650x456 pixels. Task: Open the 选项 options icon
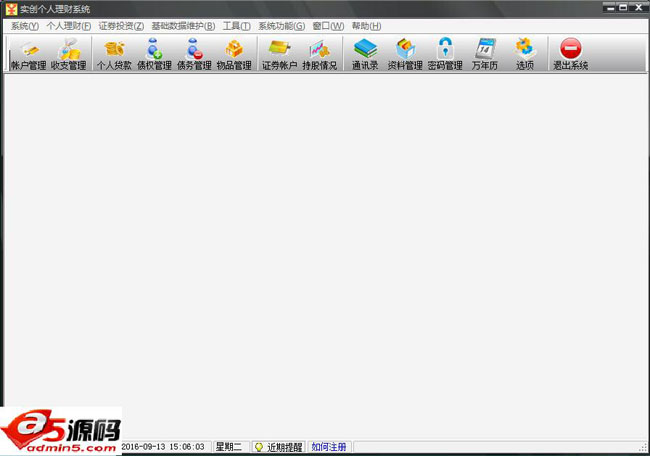tap(525, 54)
